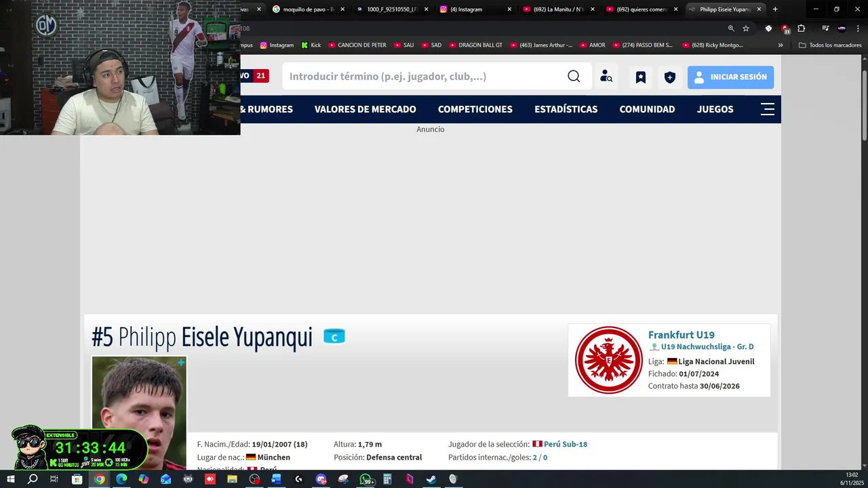Open the watchlist bookmark icon

pos(641,77)
